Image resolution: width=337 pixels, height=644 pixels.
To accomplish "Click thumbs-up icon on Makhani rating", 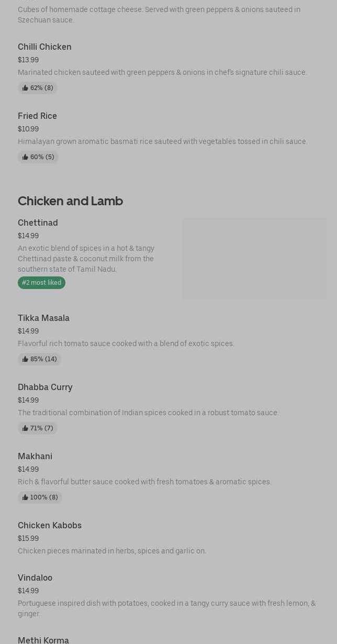I will tap(25, 497).
